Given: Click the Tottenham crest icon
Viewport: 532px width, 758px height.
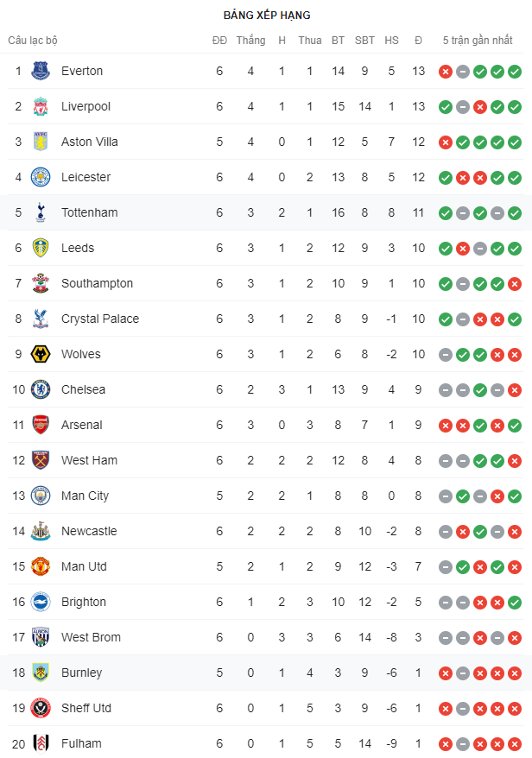Looking at the screenshot, I should 41,212.
